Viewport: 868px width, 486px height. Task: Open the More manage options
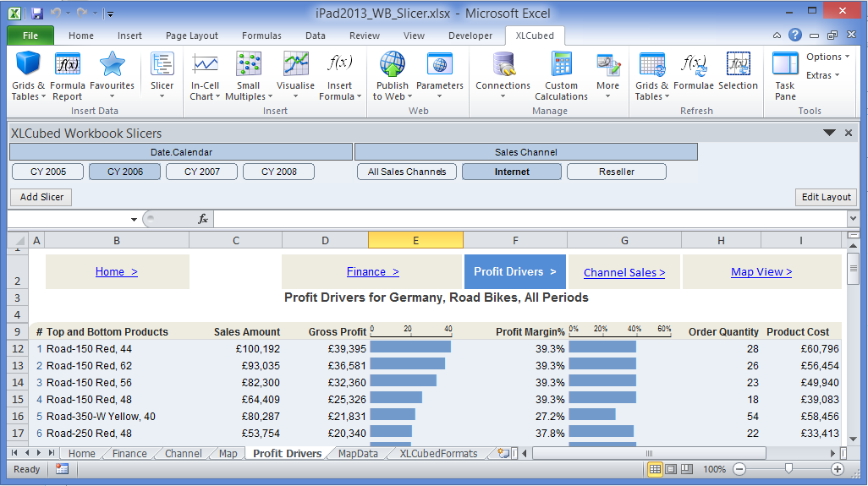607,76
